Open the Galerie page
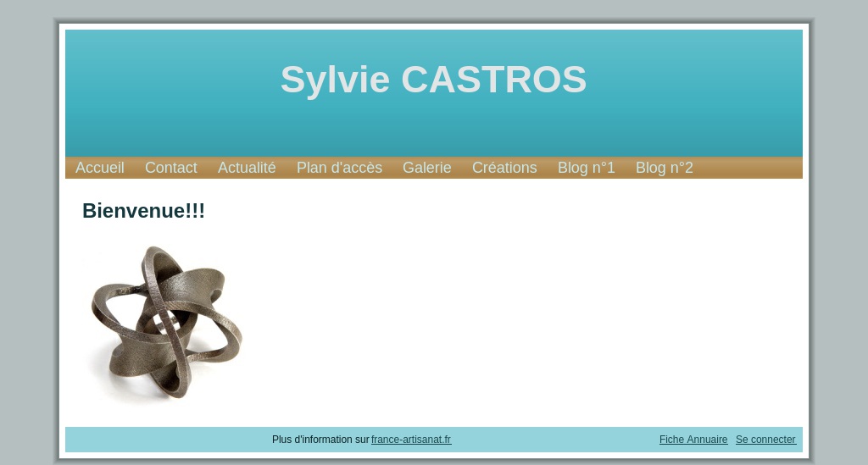Viewport: 868px width, 465px height. click(x=427, y=168)
